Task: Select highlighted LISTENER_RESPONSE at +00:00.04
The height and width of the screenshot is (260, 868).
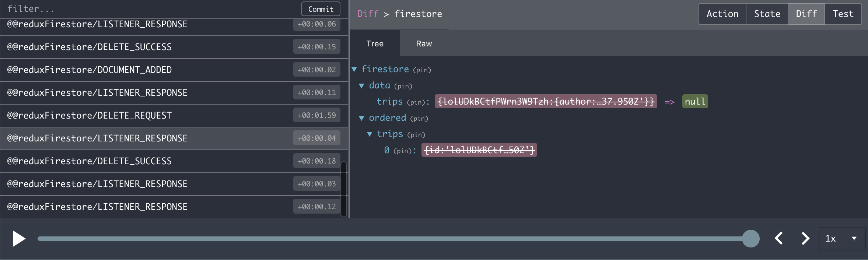Action: pos(174,138)
